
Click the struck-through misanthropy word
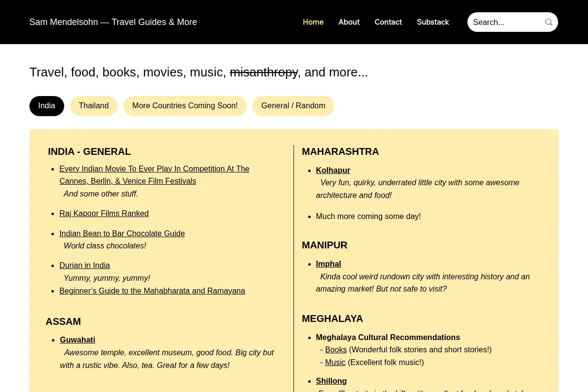tap(264, 73)
